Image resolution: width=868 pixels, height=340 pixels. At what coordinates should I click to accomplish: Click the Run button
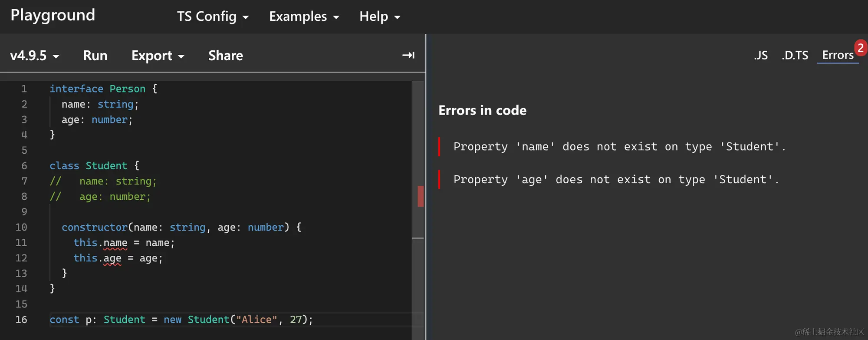click(x=95, y=56)
